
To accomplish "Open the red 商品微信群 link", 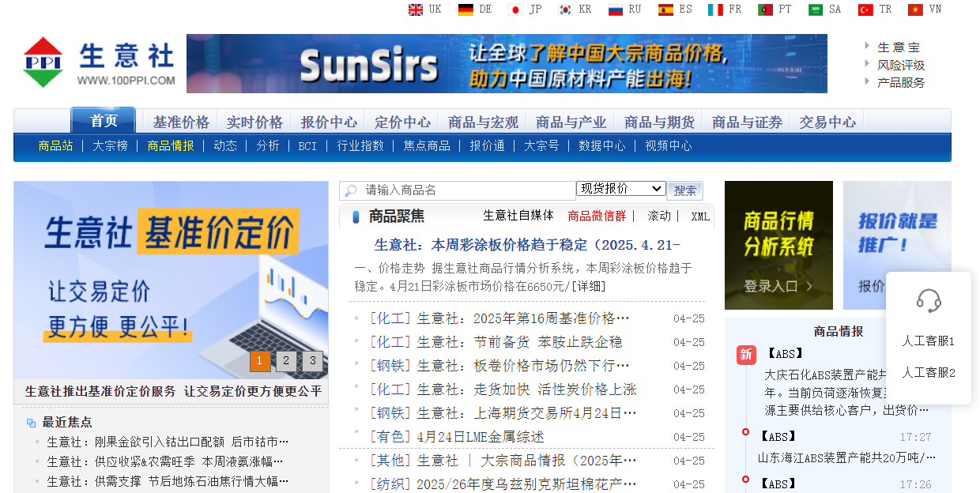I will [597, 216].
